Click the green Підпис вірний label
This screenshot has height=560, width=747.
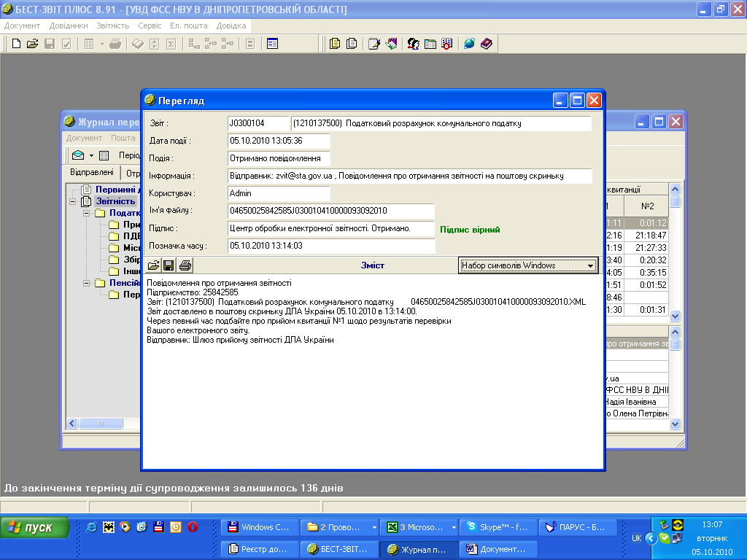[x=470, y=230]
